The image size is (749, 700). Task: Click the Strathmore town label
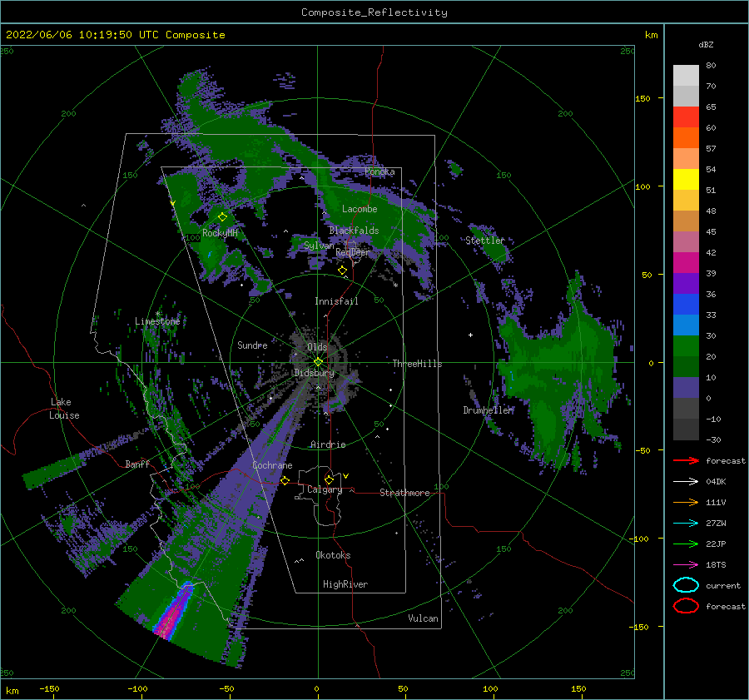404,493
